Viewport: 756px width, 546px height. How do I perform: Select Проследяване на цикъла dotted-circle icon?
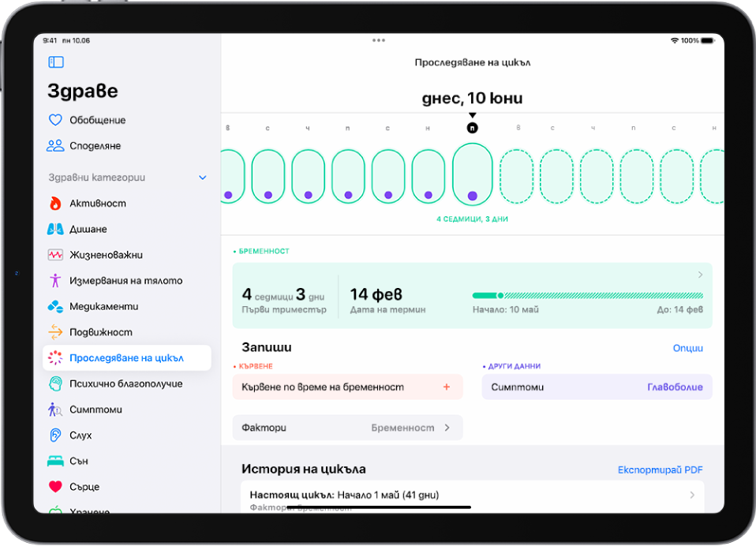coord(55,357)
